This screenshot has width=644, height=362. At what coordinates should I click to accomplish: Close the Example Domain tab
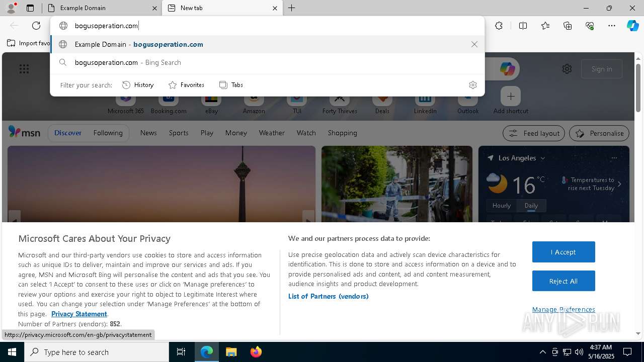pos(154,8)
